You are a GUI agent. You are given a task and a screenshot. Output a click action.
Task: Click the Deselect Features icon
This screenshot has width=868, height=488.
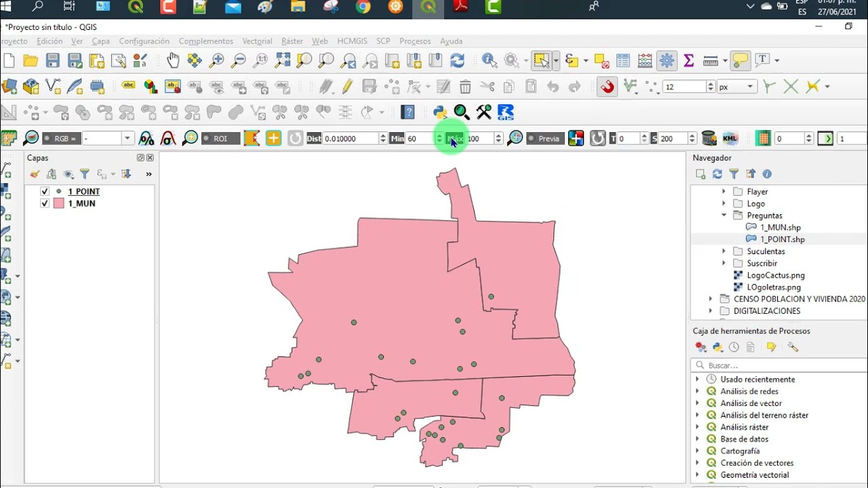(601, 60)
